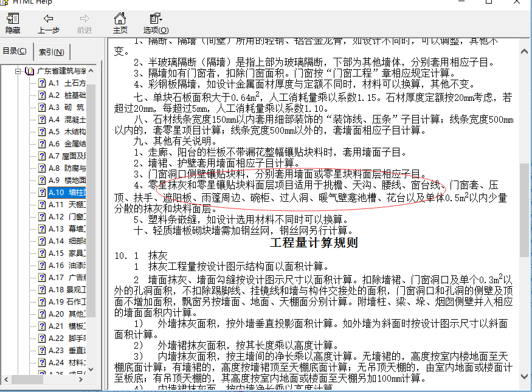The image size is (532, 392).
Task: Open topic A.23 垂直
Action: pos(67,351)
